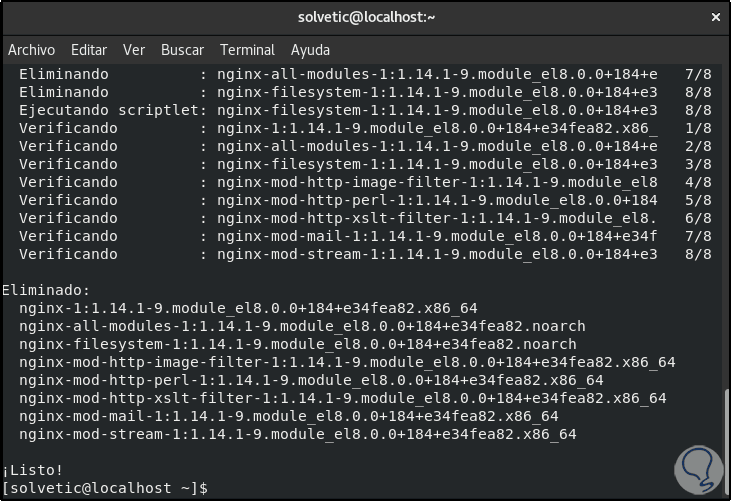Click the ¡Listo! completion message
This screenshot has height=501, width=732.
click(x=33, y=470)
